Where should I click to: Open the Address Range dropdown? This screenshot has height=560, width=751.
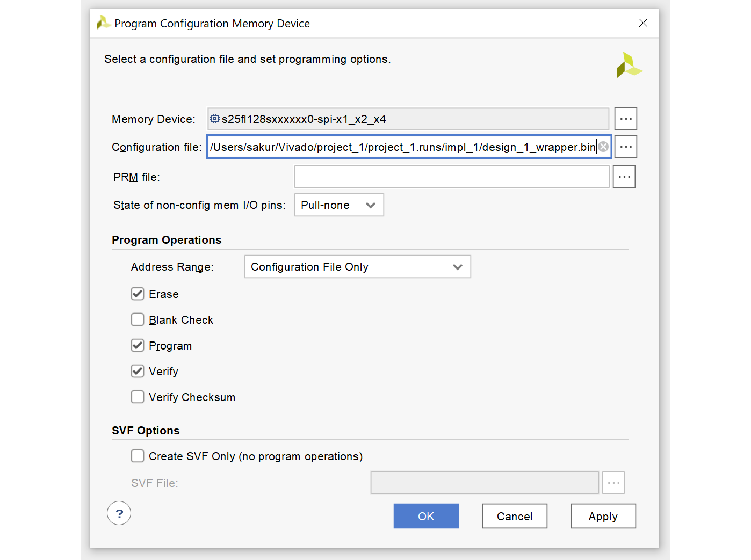(x=357, y=267)
